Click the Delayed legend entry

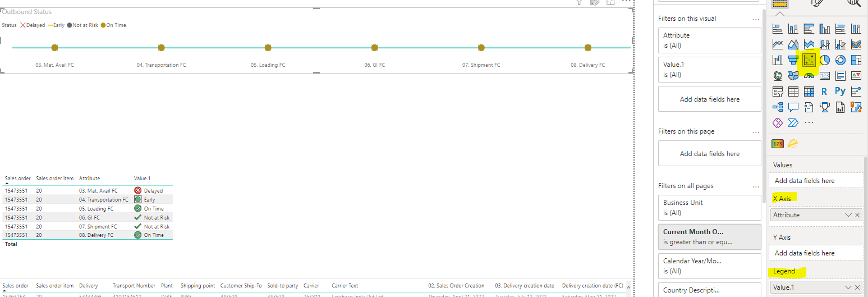click(x=33, y=25)
